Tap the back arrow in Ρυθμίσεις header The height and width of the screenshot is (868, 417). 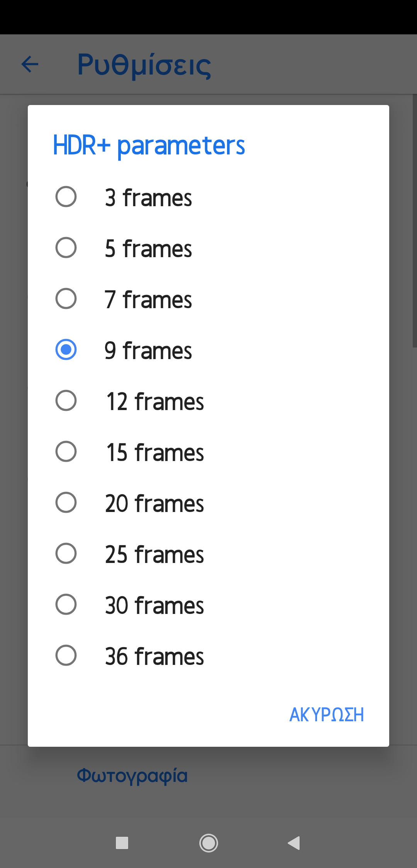(30, 64)
